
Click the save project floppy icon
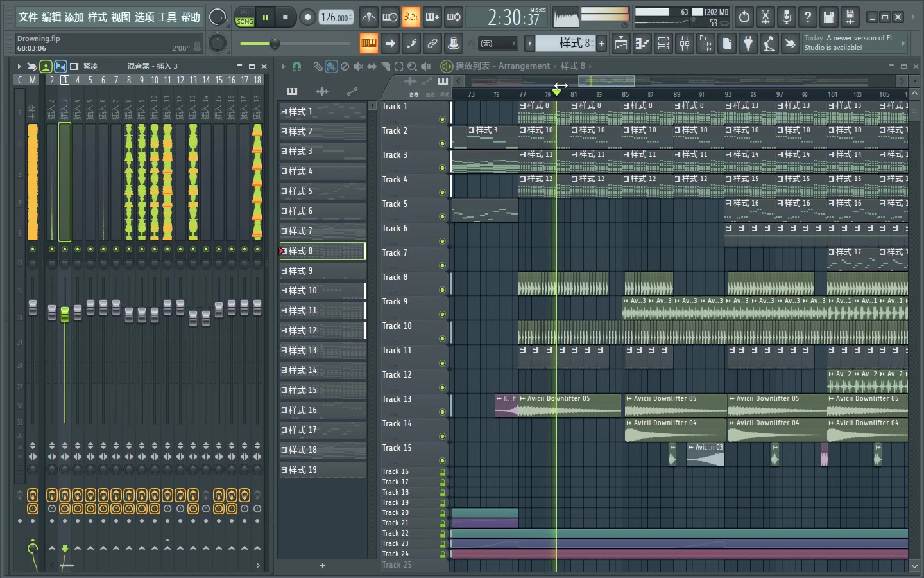[x=829, y=17]
